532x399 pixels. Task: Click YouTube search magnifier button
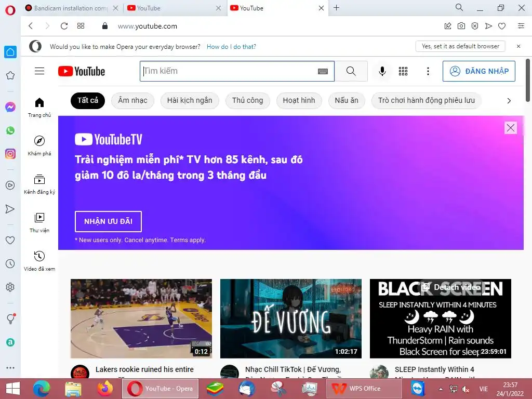(x=351, y=71)
